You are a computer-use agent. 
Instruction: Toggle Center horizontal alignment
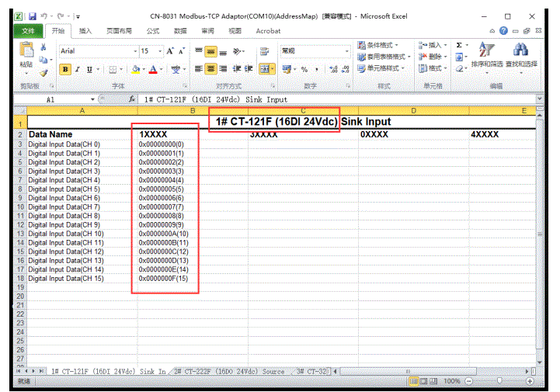pyautogui.click(x=210, y=68)
